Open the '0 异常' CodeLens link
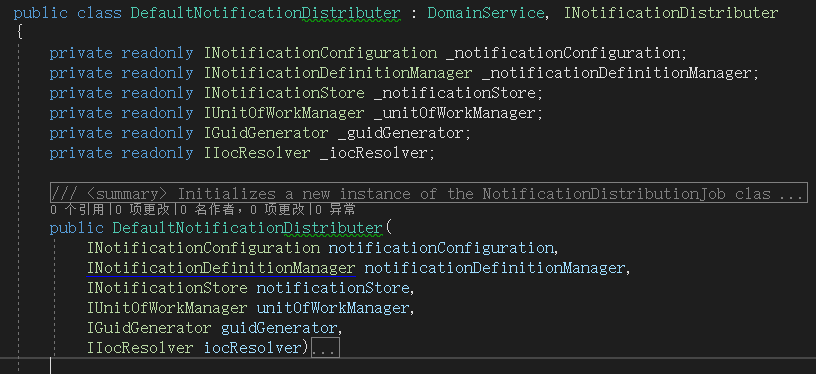 tap(336, 210)
